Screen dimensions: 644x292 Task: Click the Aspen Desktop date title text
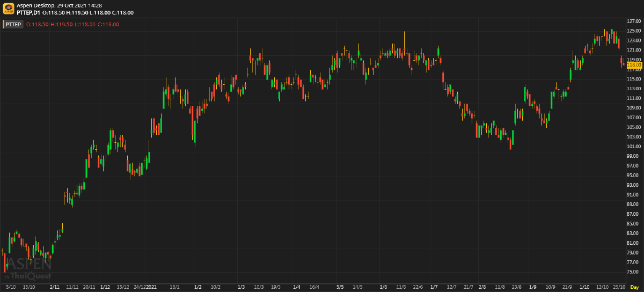click(60, 5)
